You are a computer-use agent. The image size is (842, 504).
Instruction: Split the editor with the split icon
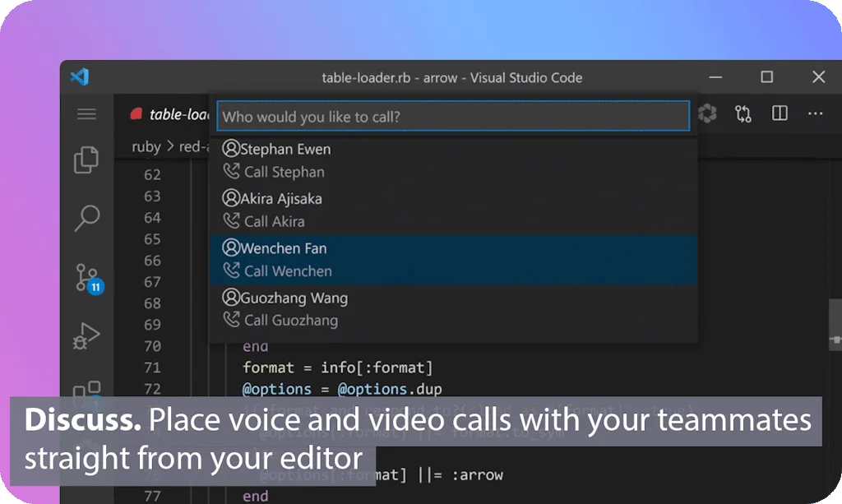pyautogui.click(x=779, y=113)
